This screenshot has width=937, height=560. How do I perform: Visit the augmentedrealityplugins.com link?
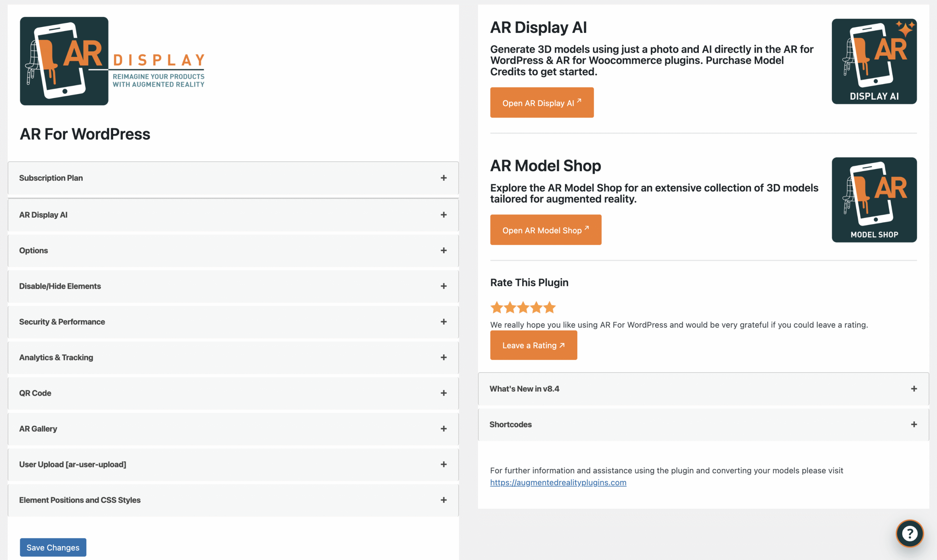point(558,482)
